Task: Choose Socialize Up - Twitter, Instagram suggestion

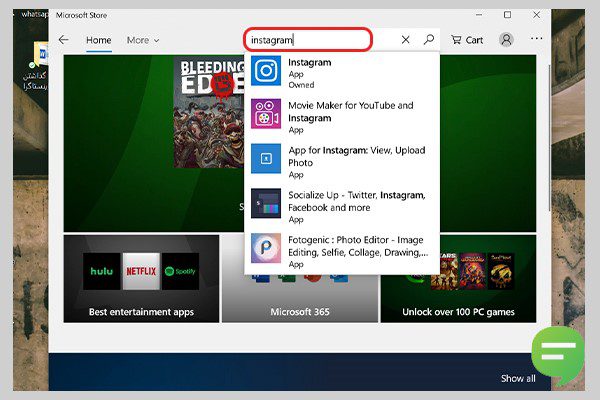Action: (x=357, y=207)
